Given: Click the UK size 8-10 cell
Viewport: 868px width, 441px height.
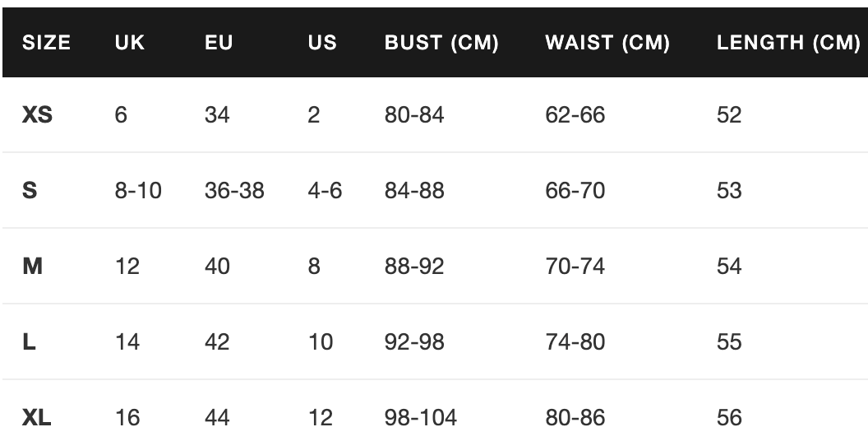Looking at the screenshot, I should [x=139, y=191].
